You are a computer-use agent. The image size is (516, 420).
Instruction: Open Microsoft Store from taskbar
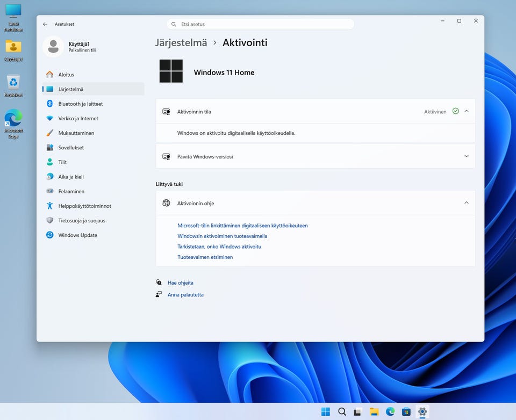(406, 411)
